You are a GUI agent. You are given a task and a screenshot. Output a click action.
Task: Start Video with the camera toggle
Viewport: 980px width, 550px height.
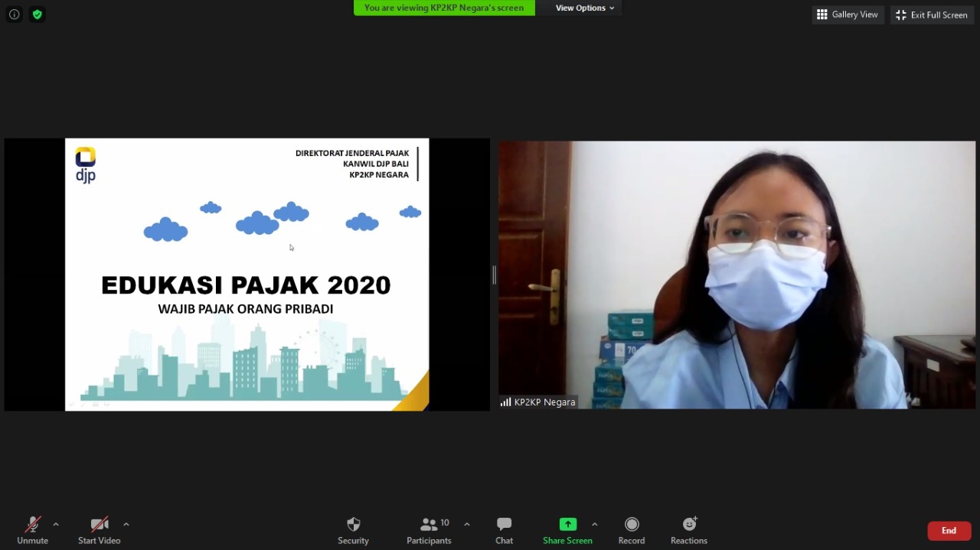pyautogui.click(x=99, y=529)
